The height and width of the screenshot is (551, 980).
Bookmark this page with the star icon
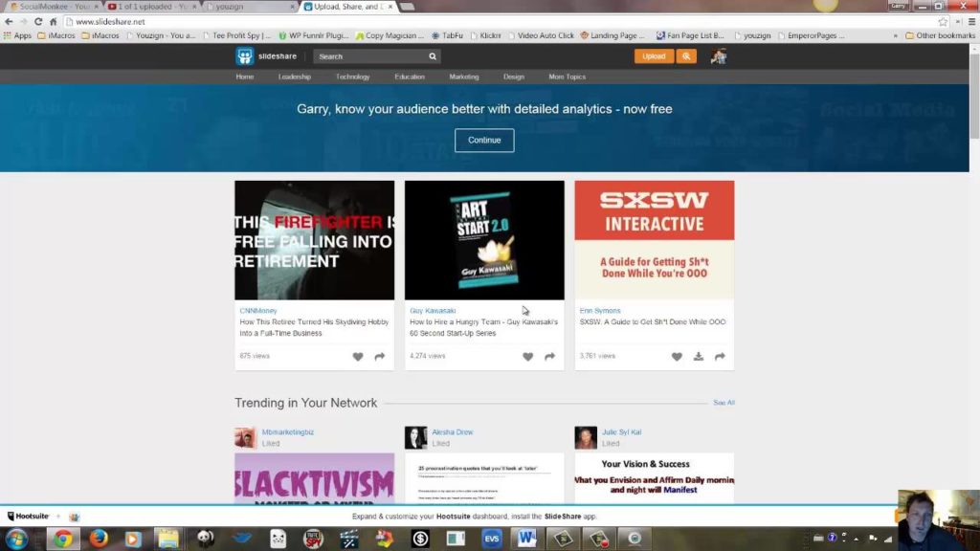coord(943,21)
